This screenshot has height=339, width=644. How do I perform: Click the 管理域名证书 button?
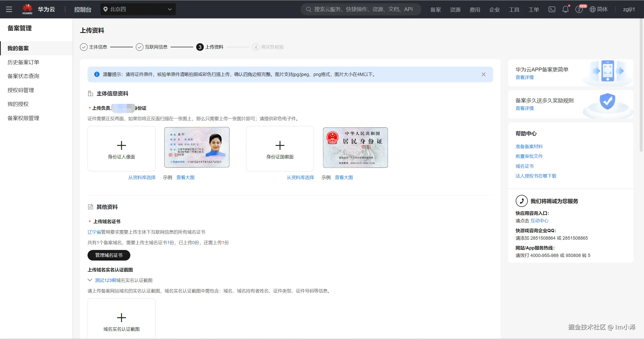click(x=109, y=255)
